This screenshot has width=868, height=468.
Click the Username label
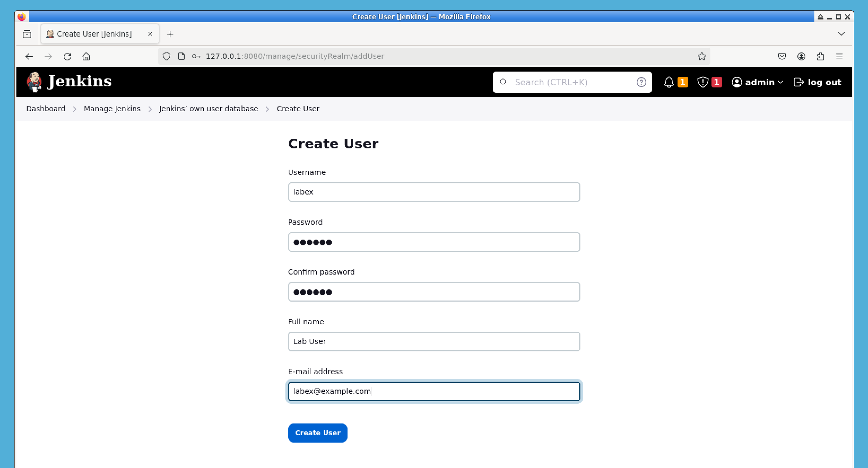pyautogui.click(x=307, y=172)
